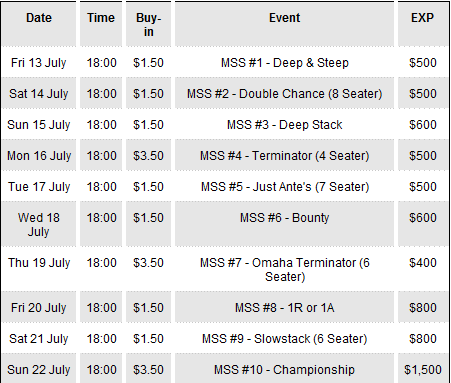451x383 pixels.
Task: Click the Time column header
Action: 101,18
